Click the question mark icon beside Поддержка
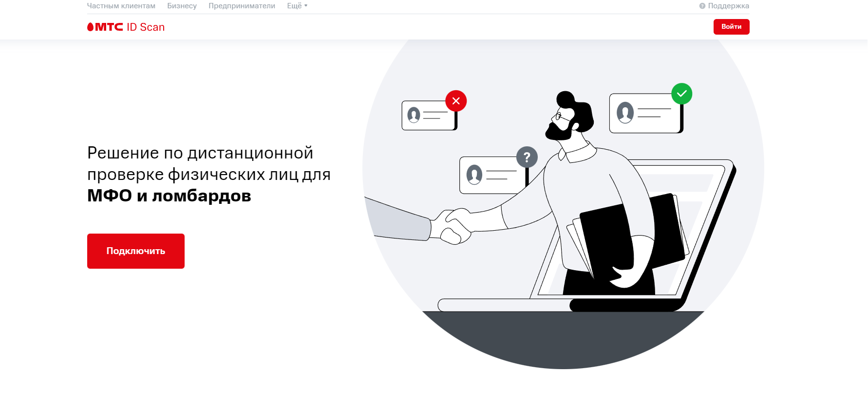This screenshot has height=395, width=868. [702, 6]
